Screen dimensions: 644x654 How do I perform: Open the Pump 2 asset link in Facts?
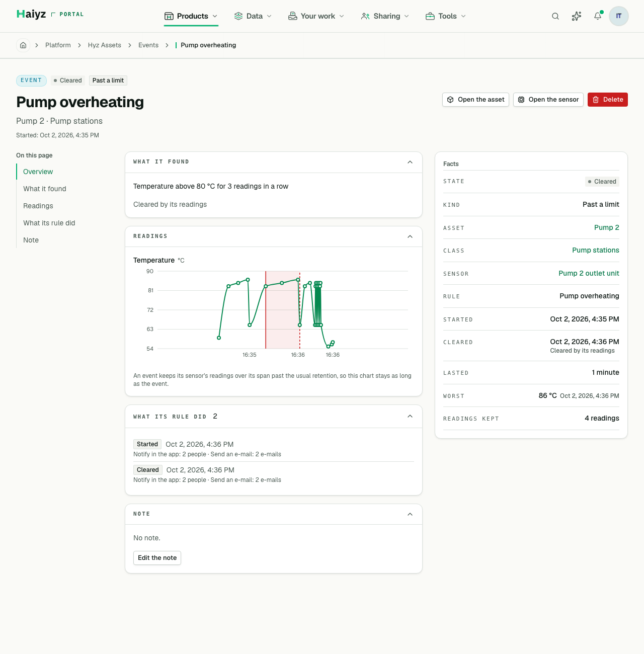[x=607, y=227]
